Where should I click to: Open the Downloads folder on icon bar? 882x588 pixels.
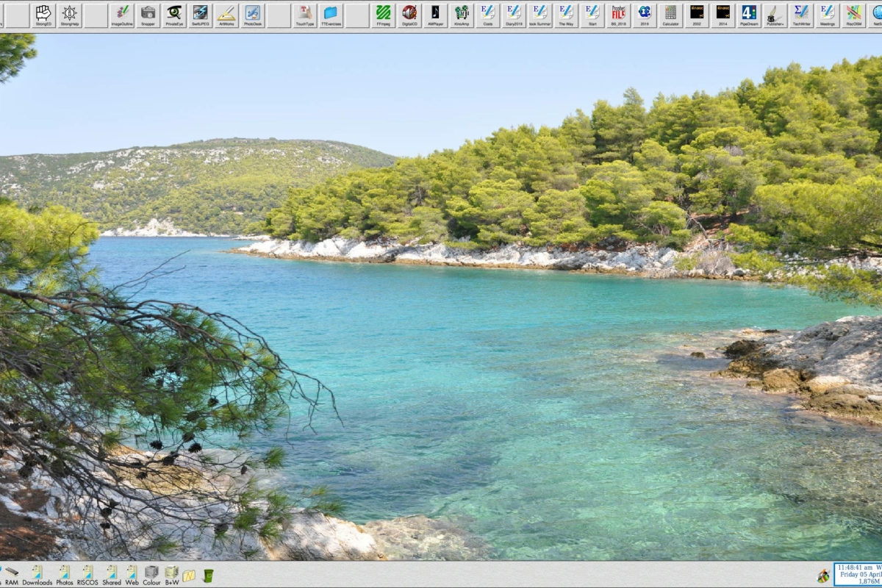tap(37, 576)
